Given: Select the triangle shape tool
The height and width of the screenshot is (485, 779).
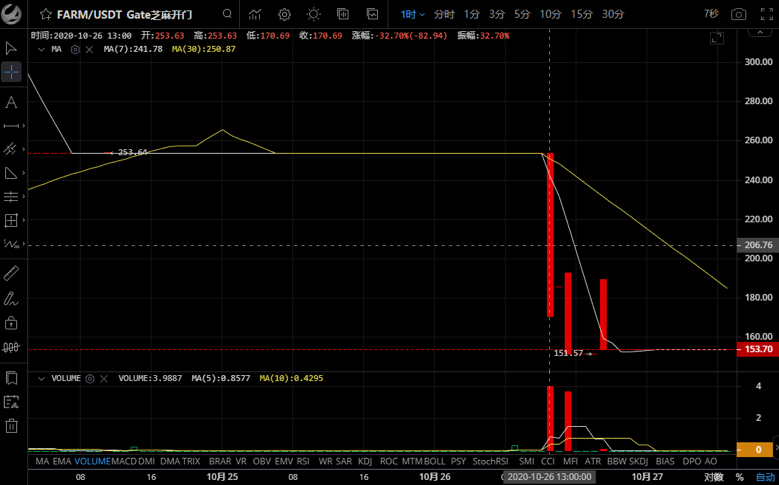Looking at the screenshot, I should 10,173.
